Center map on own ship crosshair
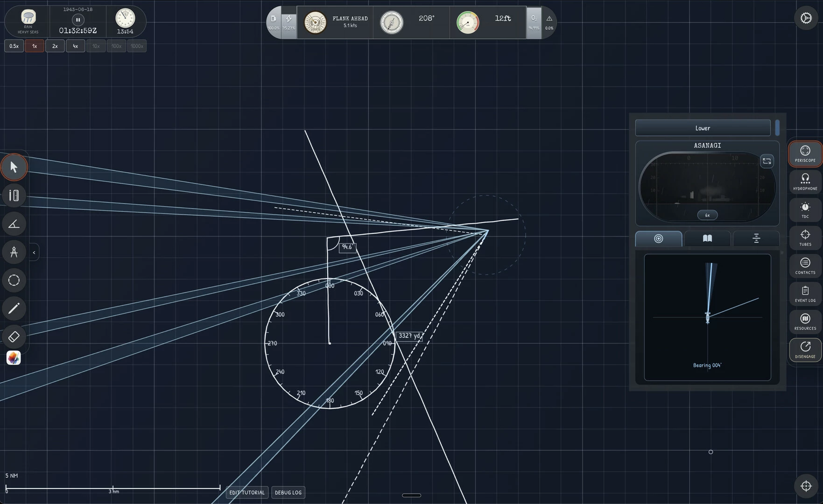The height and width of the screenshot is (504, 823). [806, 486]
